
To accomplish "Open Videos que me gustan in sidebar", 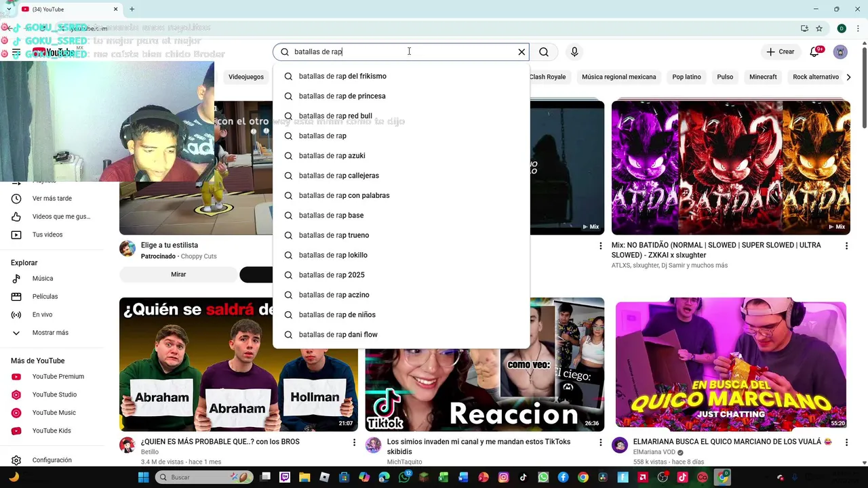I will point(53,217).
